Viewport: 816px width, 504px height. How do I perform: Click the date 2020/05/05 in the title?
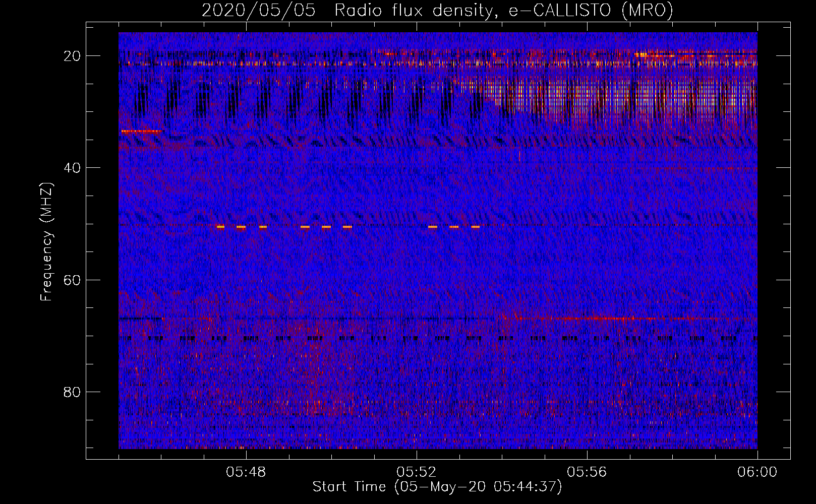pyautogui.click(x=259, y=10)
